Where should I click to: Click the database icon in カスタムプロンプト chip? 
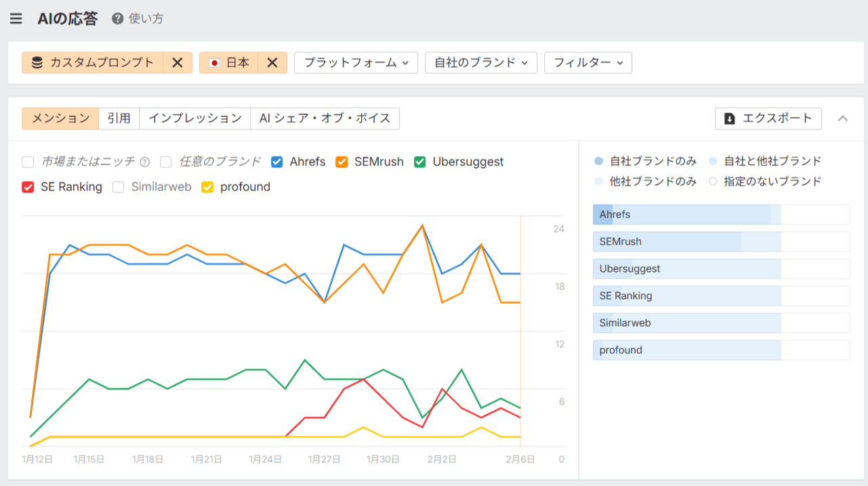pyautogui.click(x=37, y=63)
